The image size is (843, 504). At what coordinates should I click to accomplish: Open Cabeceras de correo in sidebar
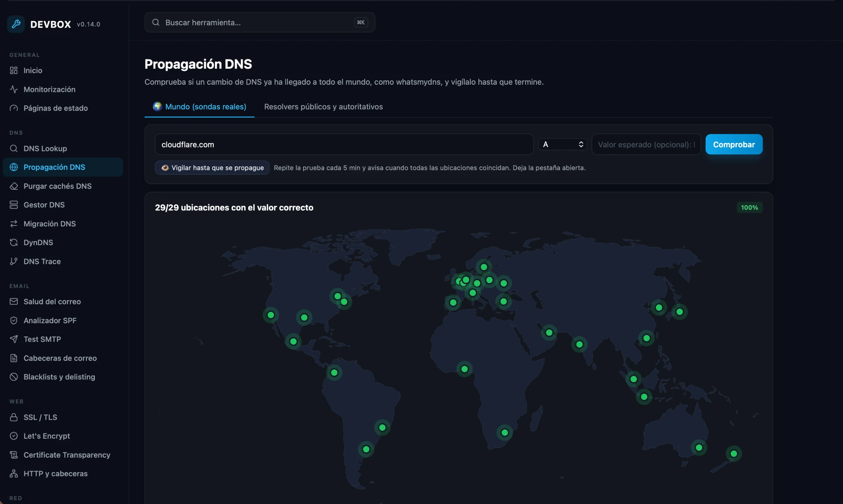tap(63, 358)
